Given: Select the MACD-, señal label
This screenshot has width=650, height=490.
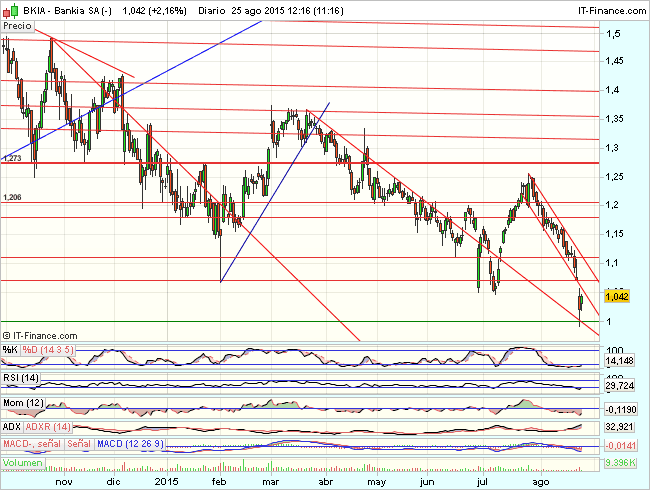Looking at the screenshot, I should tap(32, 444).
